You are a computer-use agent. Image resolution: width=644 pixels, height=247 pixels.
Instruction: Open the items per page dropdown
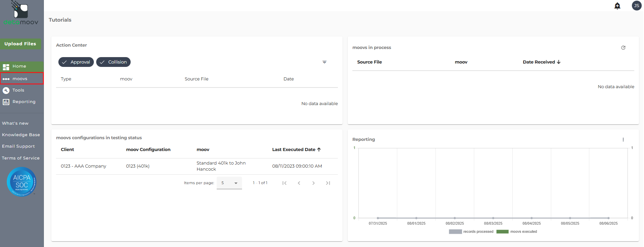click(x=229, y=183)
